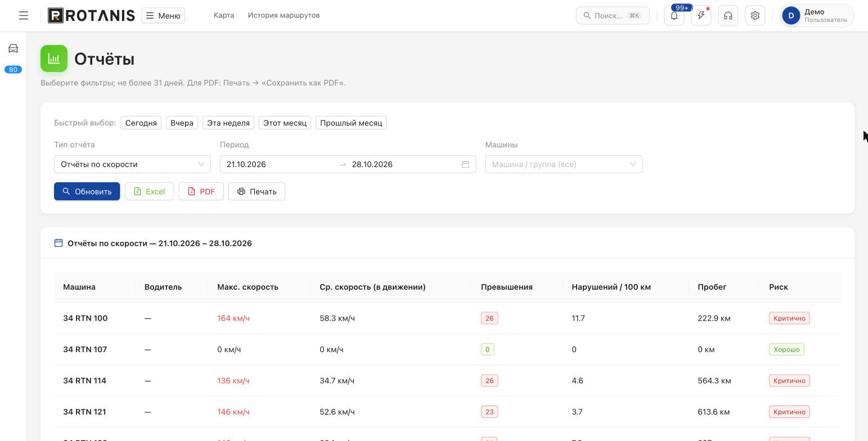The width and height of the screenshot is (868, 441).
Task: Open the calendar icon in period field
Action: [465, 164]
